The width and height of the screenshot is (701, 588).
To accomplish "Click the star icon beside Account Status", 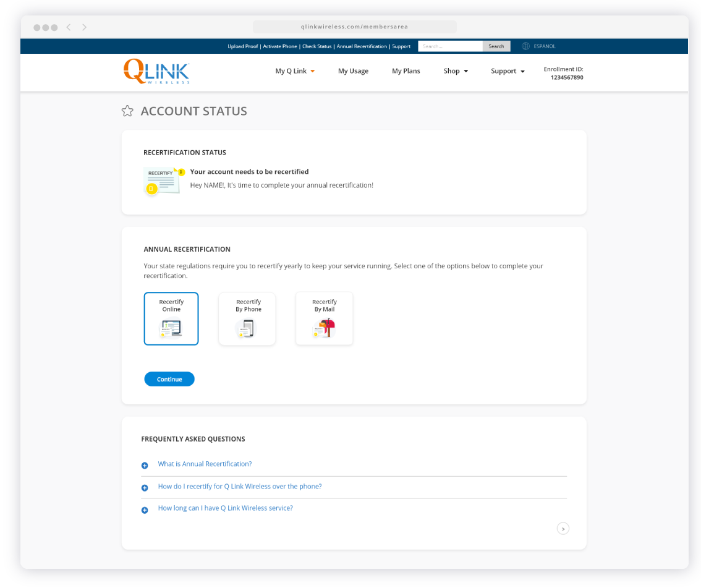I will pyautogui.click(x=127, y=111).
